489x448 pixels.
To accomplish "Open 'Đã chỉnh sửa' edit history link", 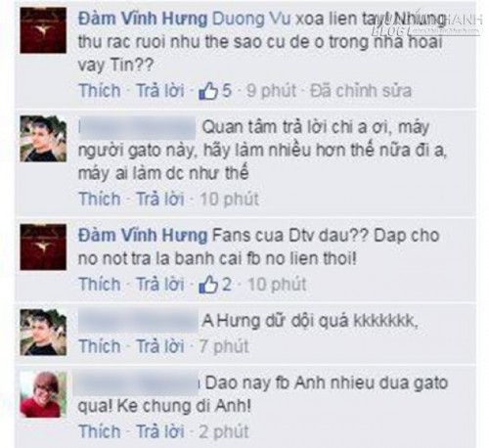I will click(361, 90).
